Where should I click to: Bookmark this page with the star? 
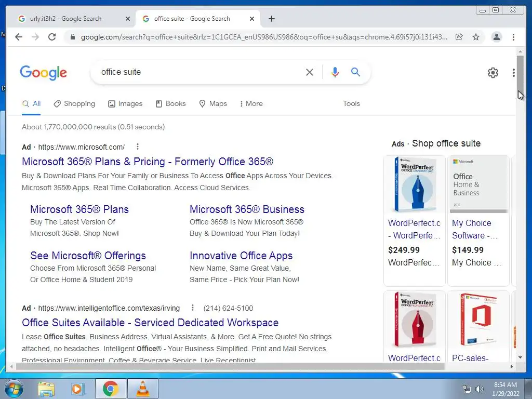pos(476,37)
